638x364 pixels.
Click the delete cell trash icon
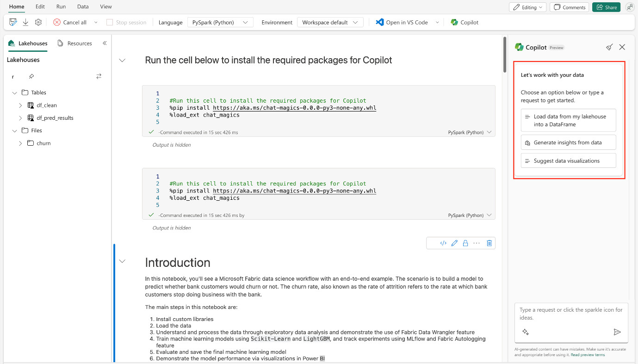tap(489, 243)
